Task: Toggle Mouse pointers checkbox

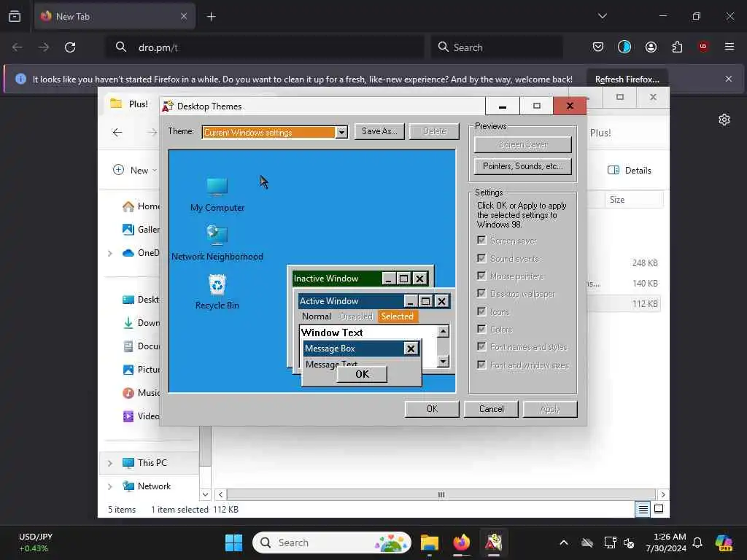Action: coord(481,276)
